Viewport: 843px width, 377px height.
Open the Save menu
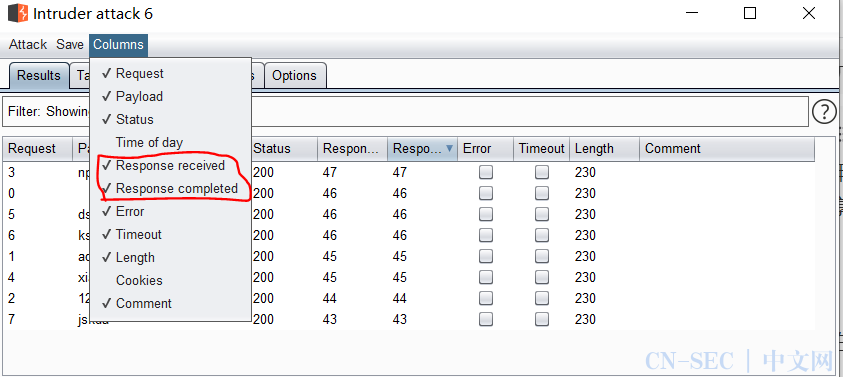[x=70, y=45]
